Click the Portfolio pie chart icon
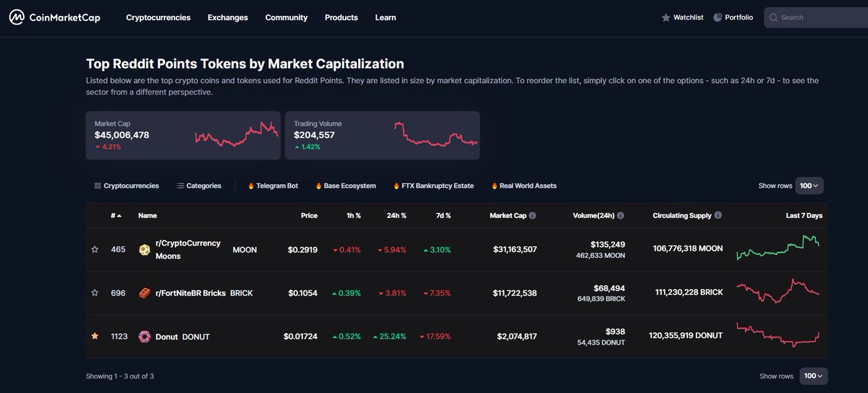Image resolution: width=868 pixels, height=393 pixels. pos(718,17)
